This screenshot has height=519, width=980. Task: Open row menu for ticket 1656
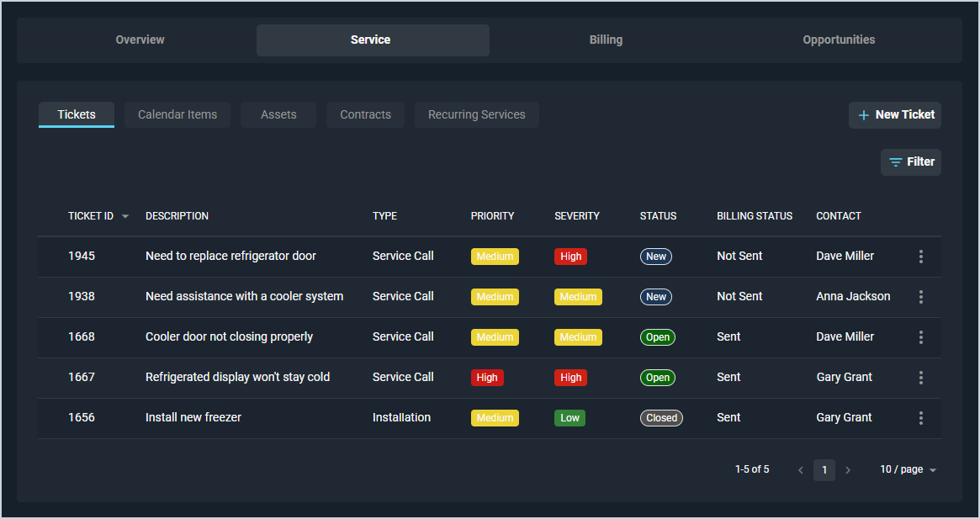point(920,418)
